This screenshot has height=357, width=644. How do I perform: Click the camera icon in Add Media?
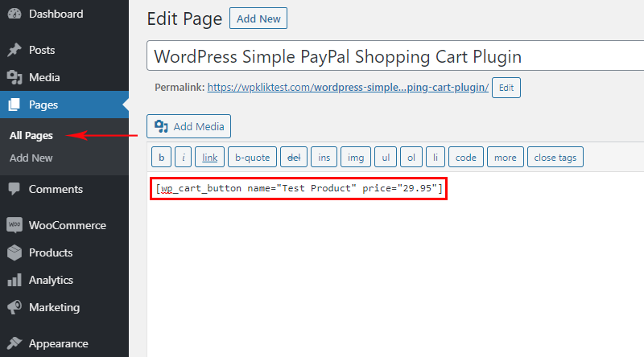pos(161,126)
